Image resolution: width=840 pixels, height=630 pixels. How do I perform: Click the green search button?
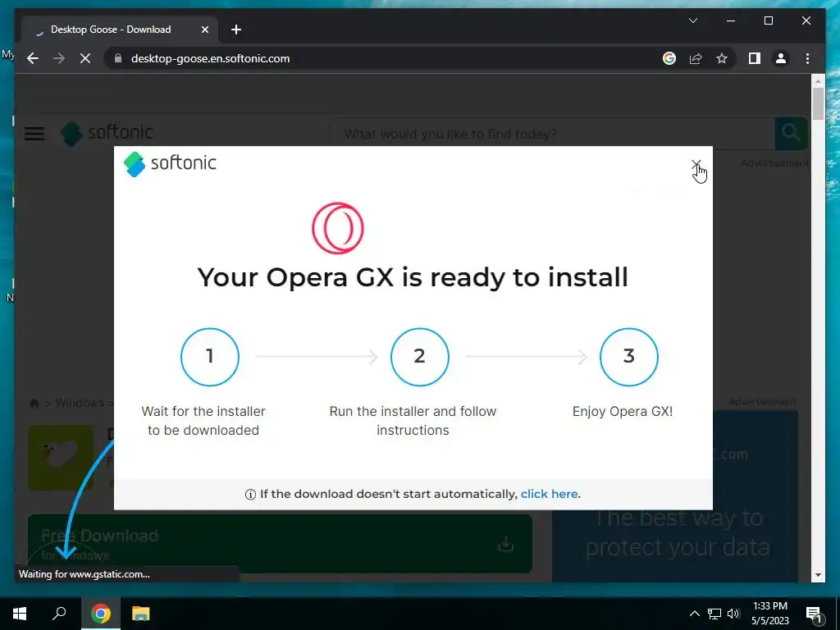tap(791, 134)
